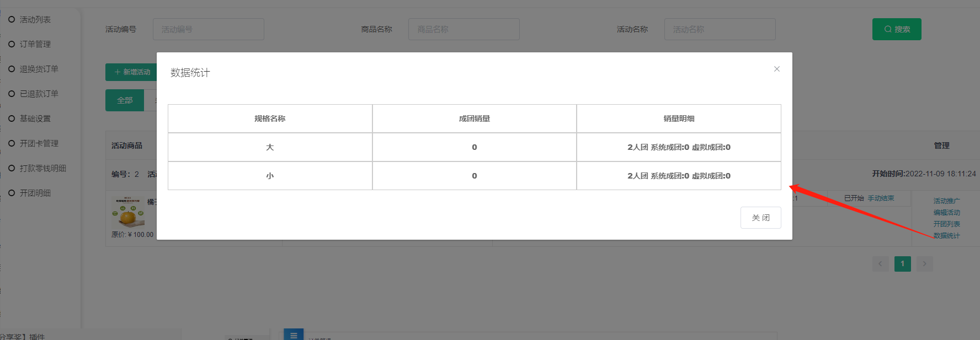The width and height of the screenshot is (980, 340).
Task: Click the 手动结束 link
Action: [881, 198]
